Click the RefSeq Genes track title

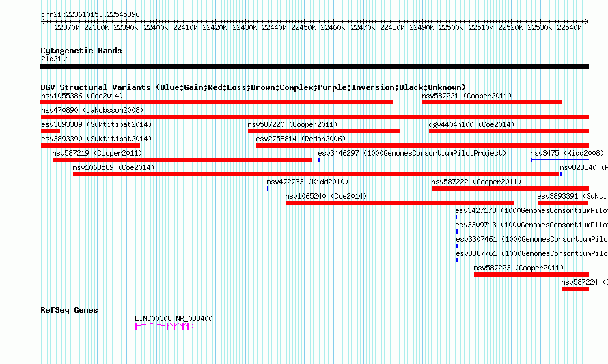click(69, 310)
